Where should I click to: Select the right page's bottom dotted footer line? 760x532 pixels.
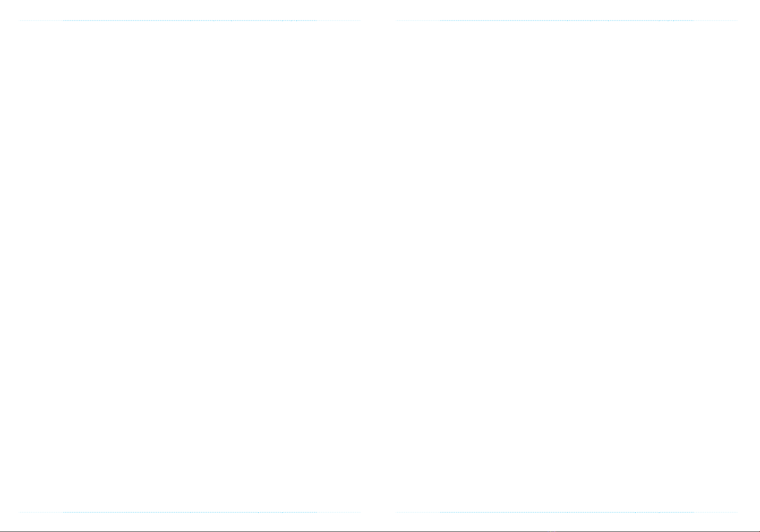point(567,512)
